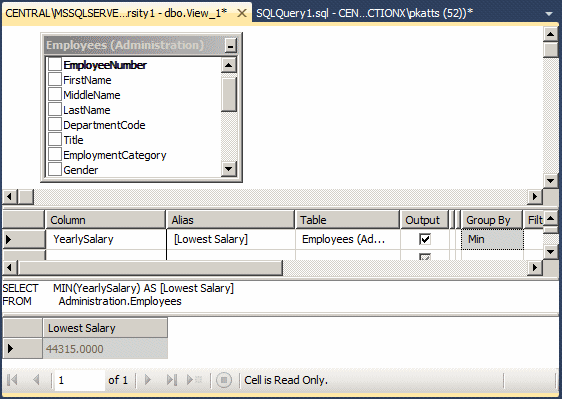Click the Table header in criteria grid
Viewport: 562px width, 399px height.
point(347,220)
